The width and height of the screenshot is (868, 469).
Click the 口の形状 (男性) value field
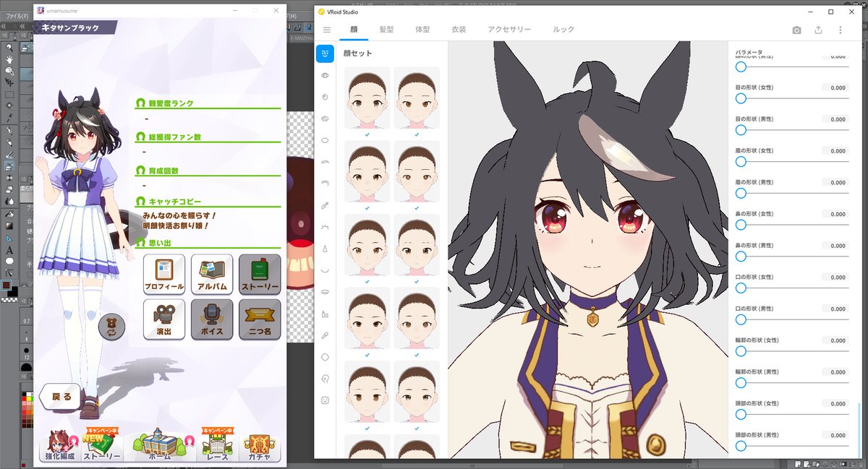(x=835, y=309)
